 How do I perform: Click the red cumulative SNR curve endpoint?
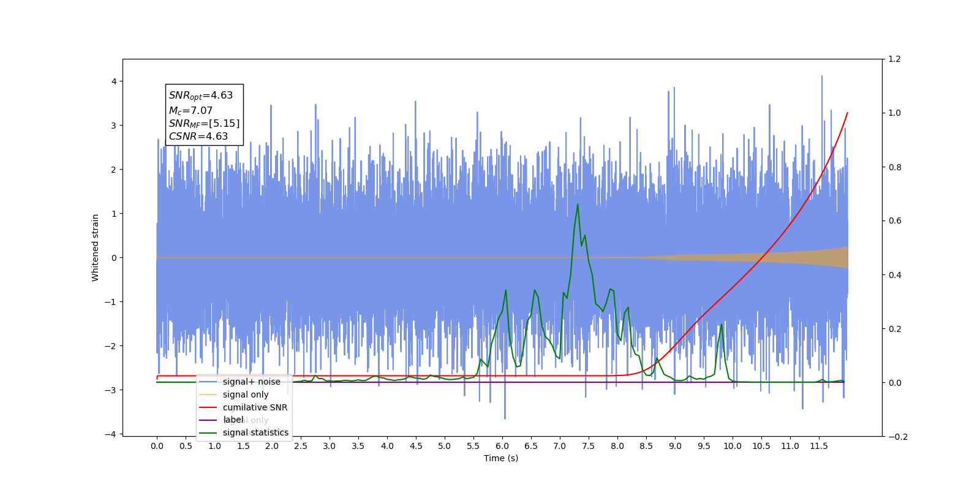[848, 113]
